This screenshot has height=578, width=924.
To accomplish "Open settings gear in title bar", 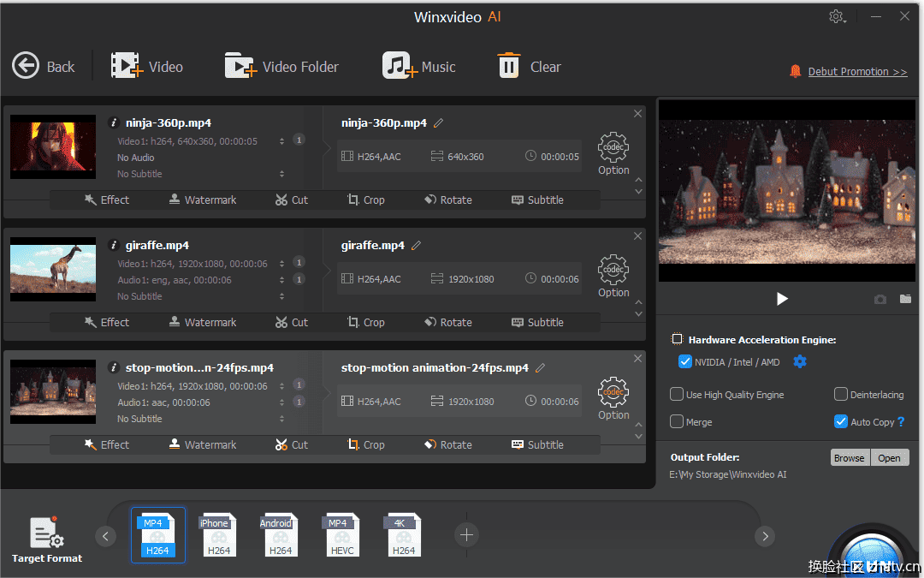I will (837, 16).
